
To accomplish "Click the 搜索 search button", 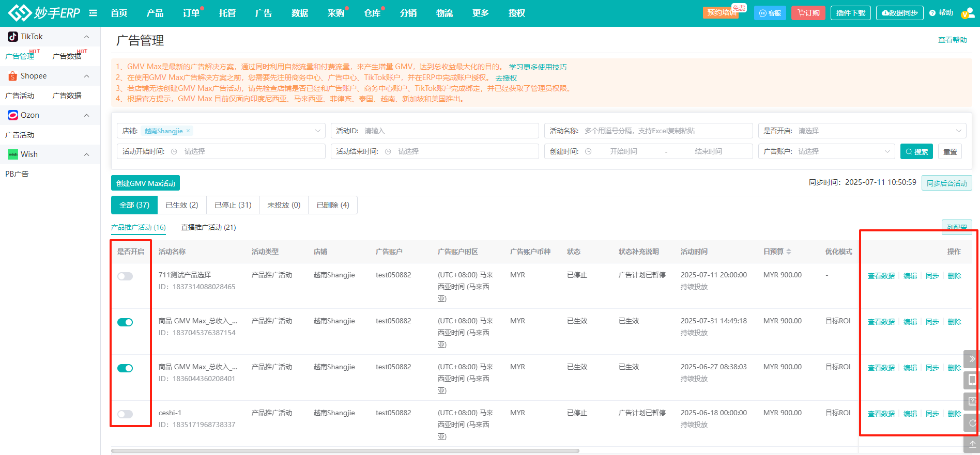I will click(916, 151).
